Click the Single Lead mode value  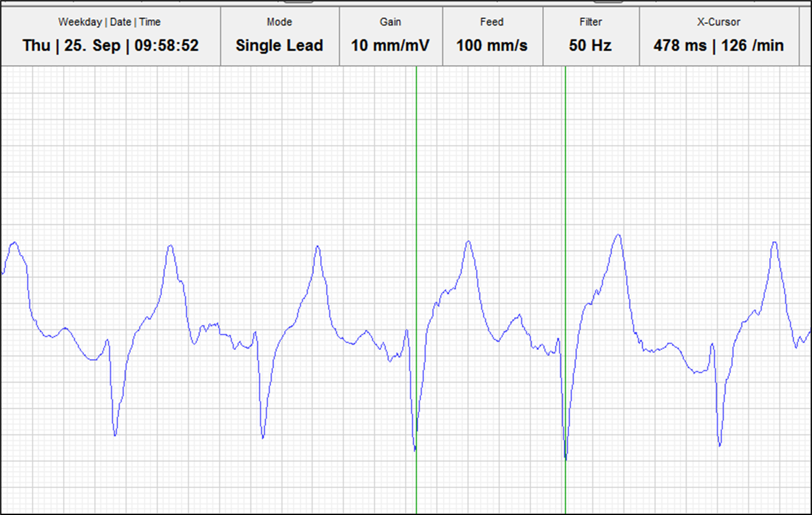[279, 46]
